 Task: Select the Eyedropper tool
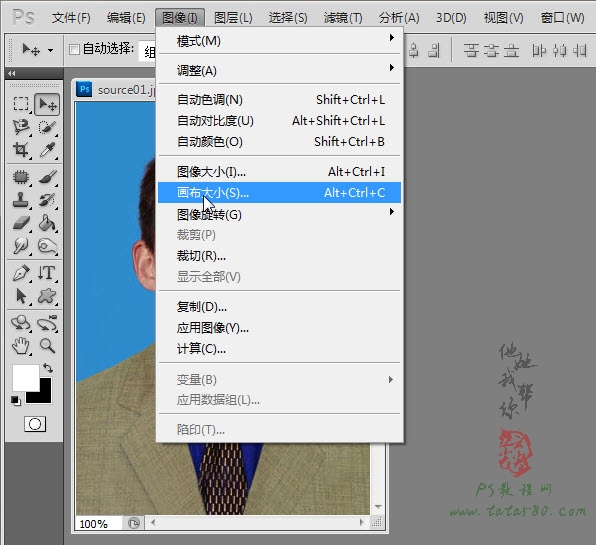(x=47, y=150)
